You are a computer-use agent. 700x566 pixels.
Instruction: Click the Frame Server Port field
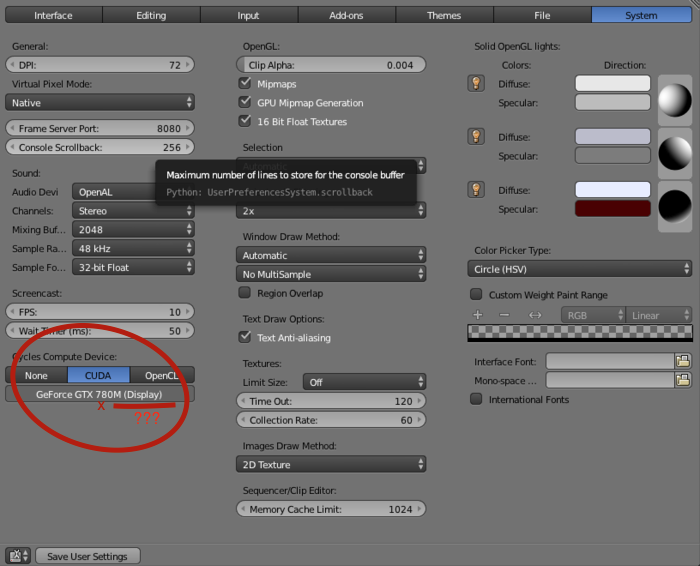[100, 128]
